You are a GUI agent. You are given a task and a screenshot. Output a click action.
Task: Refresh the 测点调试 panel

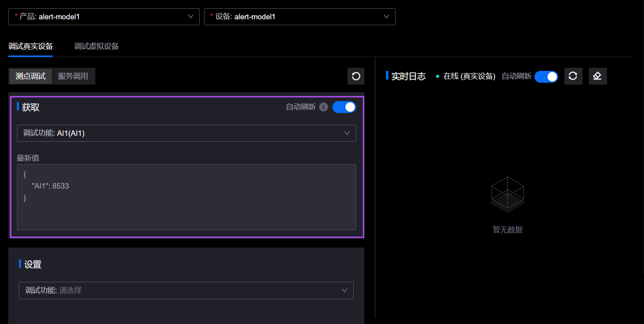pyautogui.click(x=356, y=76)
